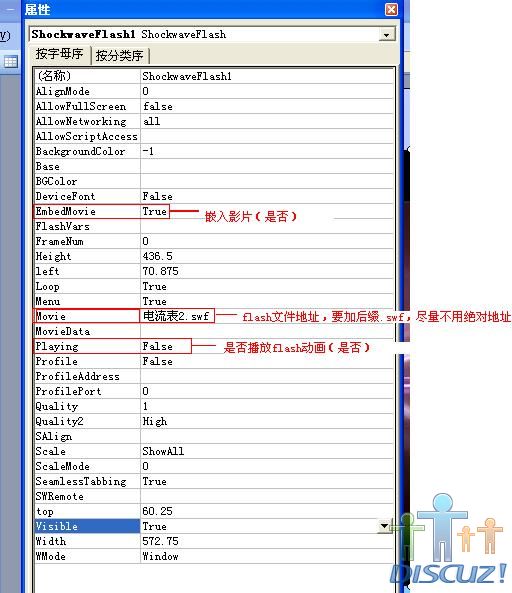Screen dimensions: 512x593
Task: Expand the Visible property value dropdown arrow
Action: 384,526
